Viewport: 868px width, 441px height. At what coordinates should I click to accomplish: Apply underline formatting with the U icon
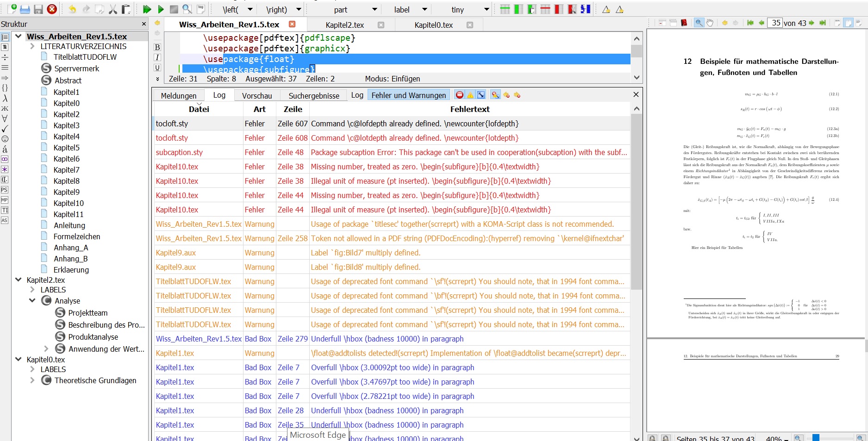tap(157, 68)
